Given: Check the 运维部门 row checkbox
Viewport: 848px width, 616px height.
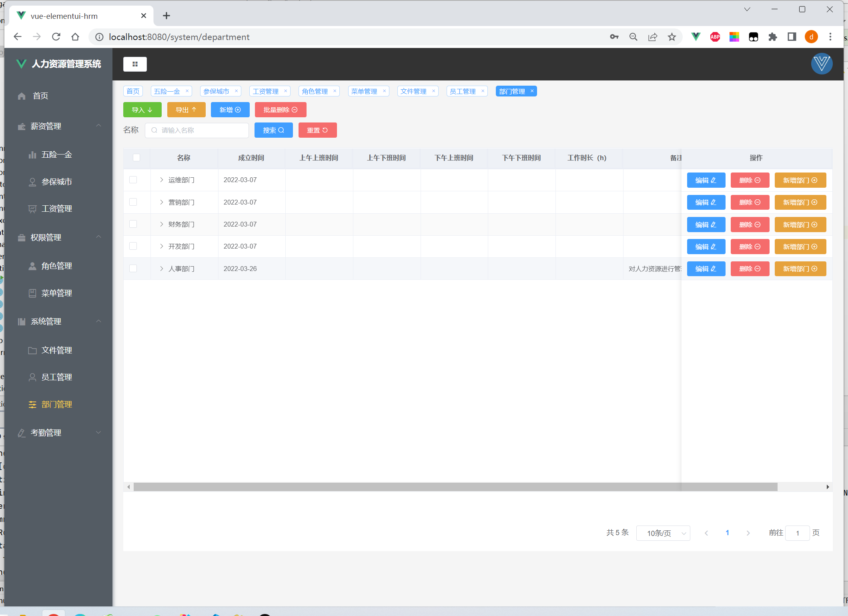Looking at the screenshot, I should (133, 180).
